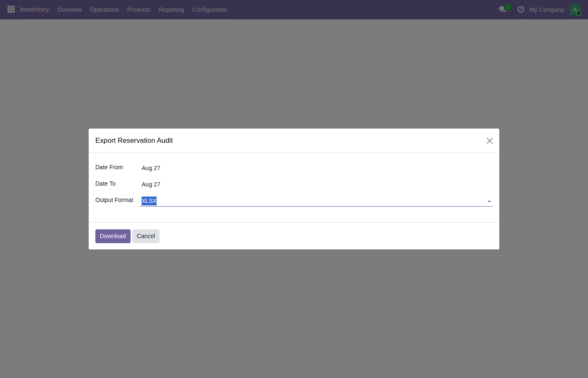The height and width of the screenshot is (378, 588).
Task: Click the Output Format XLSX field
Action: tap(316, 201)
